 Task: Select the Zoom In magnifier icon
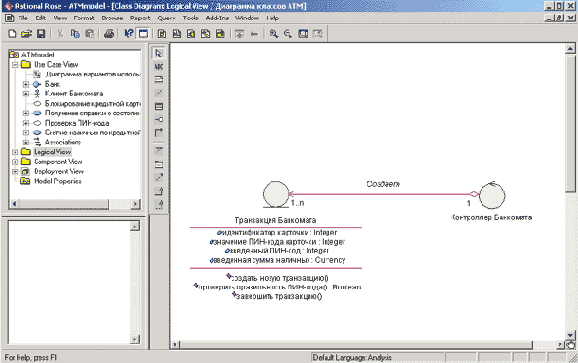coord(274,34)
